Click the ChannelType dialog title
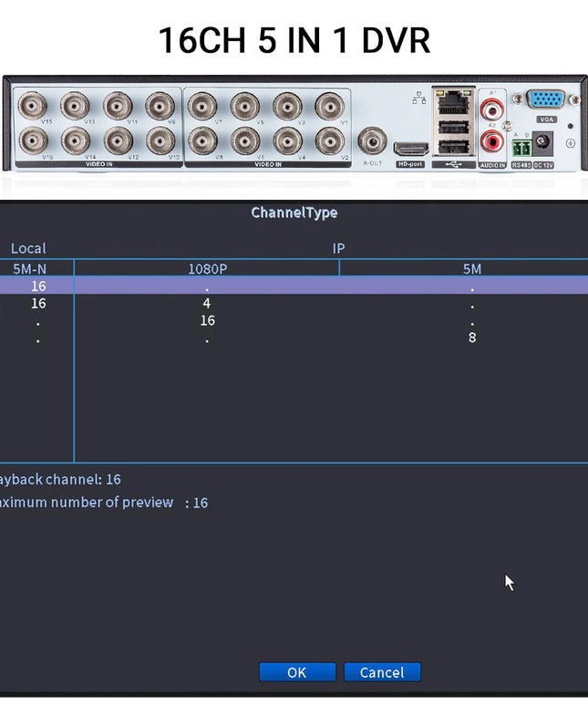Viewport: 588px width, 706px height. click(294, 213)
